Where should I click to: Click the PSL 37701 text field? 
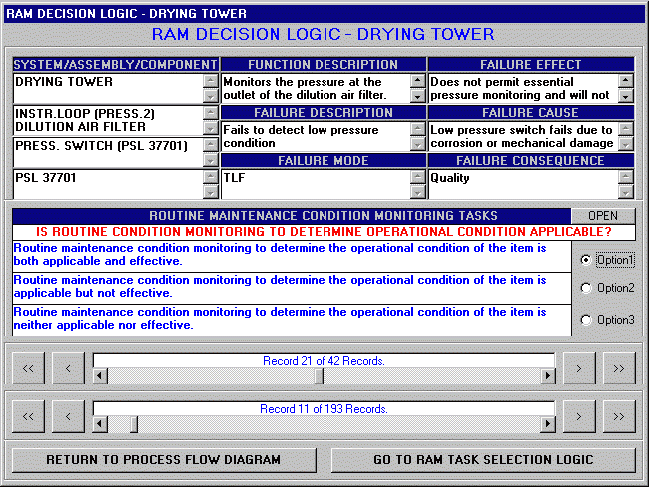108,185
